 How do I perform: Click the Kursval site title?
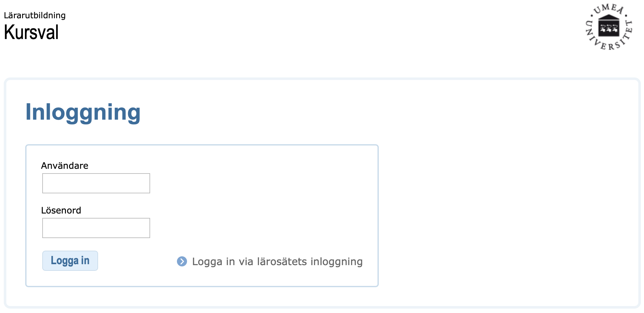(31, 32)
